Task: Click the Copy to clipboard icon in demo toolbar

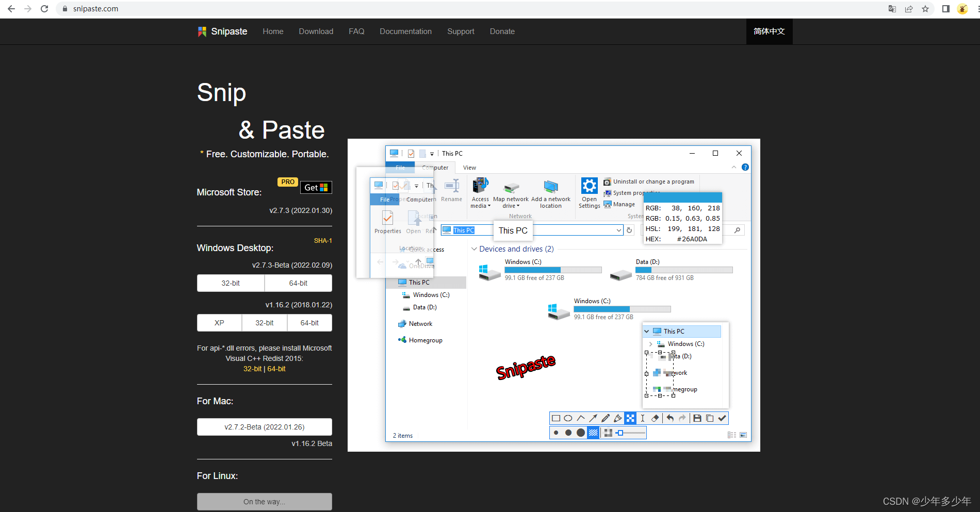Action: coord(710,418)
